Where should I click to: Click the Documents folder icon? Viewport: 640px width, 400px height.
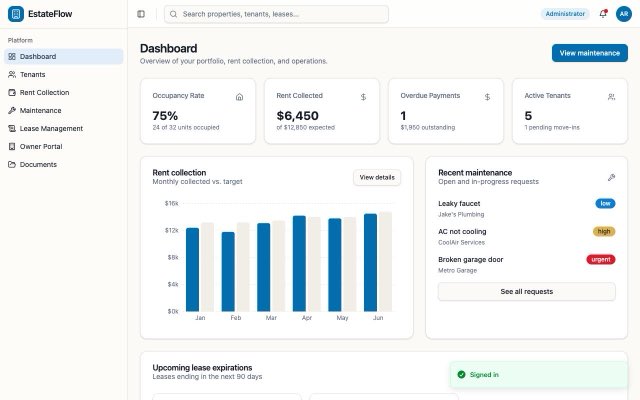12,164
